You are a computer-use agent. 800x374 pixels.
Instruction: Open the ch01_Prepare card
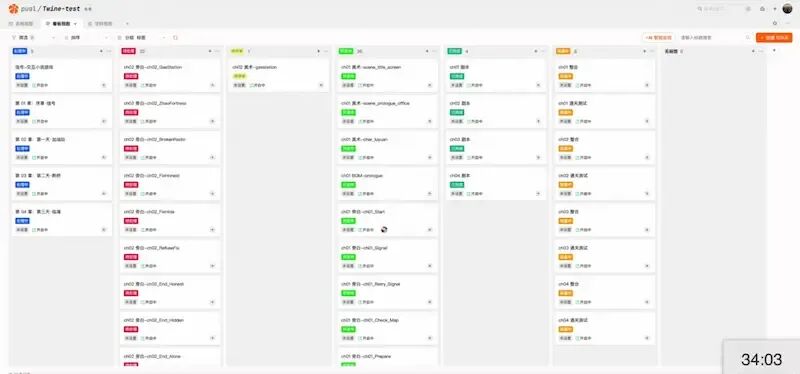point(388,358)
